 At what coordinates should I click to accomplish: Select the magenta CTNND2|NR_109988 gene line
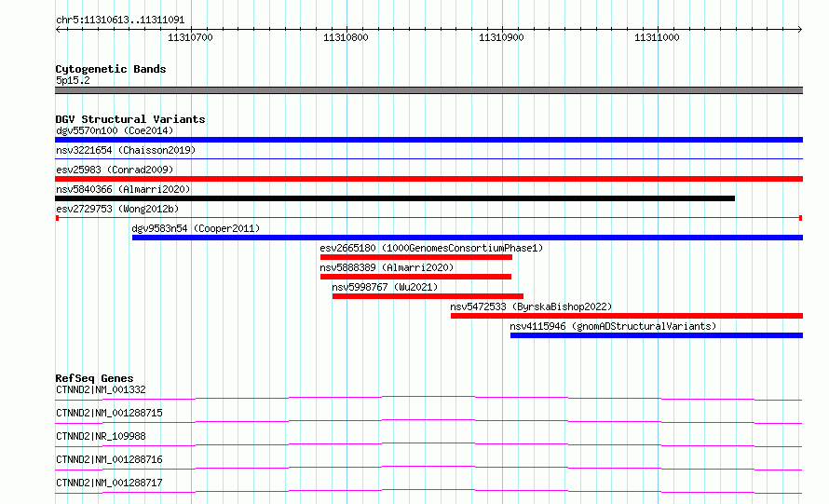[x=428, y=444]
